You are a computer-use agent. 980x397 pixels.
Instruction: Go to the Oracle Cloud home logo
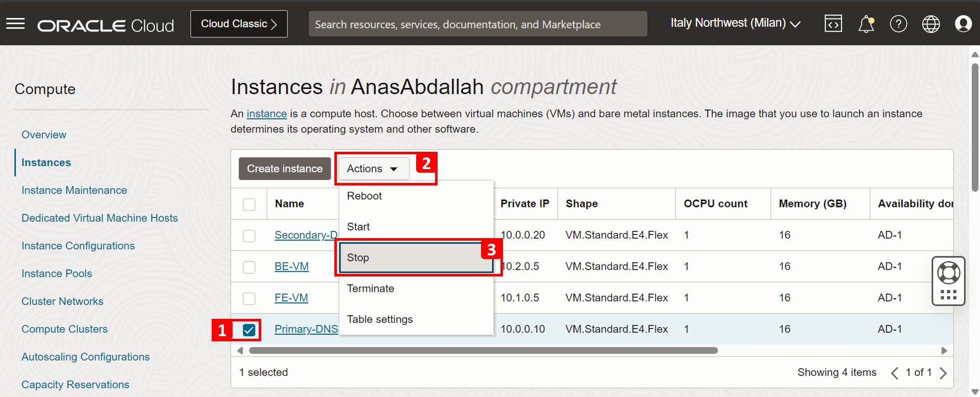click(106, 25)
